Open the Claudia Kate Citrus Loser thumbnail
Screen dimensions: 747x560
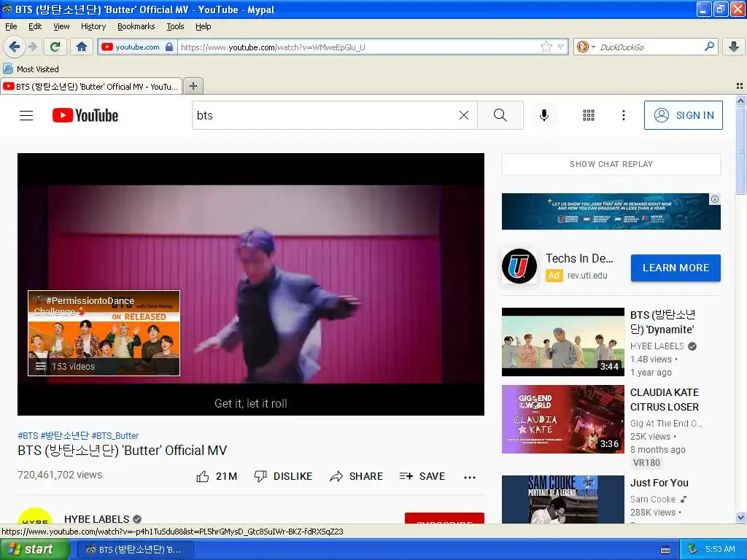pos(562,419)
